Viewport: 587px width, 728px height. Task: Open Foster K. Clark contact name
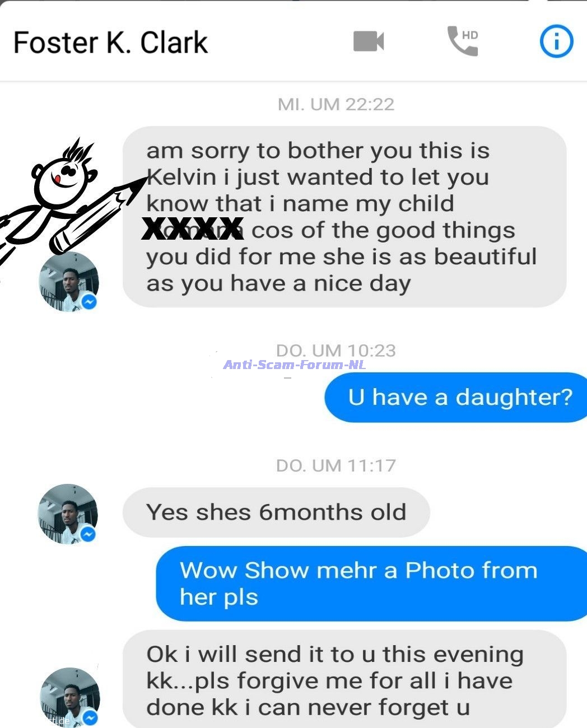point(110,43)
